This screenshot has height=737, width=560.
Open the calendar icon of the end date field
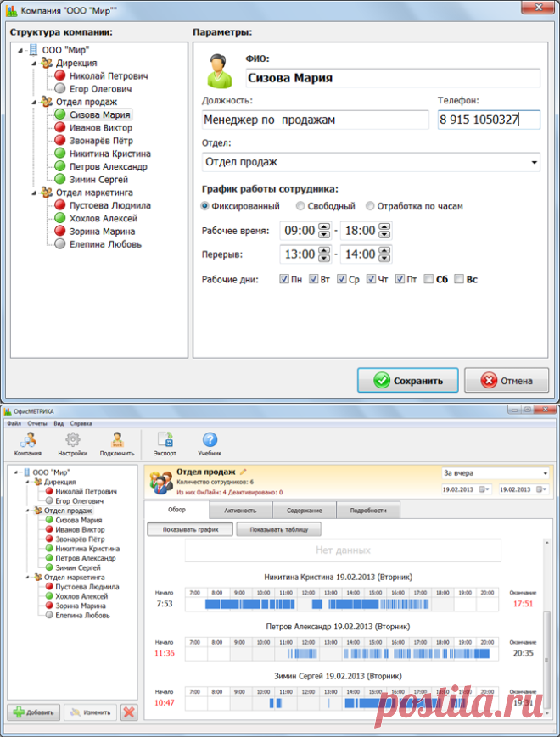(x=541, y=489)
